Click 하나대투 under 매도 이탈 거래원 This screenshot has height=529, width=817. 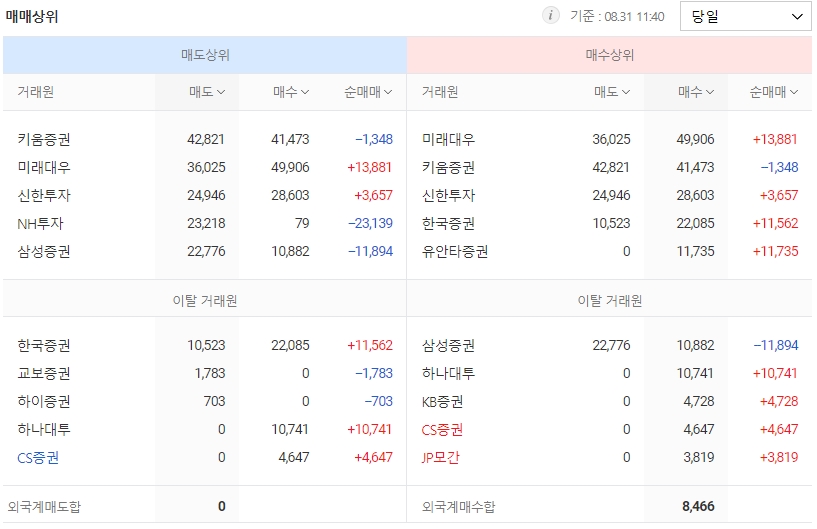(x=44, y=430)
